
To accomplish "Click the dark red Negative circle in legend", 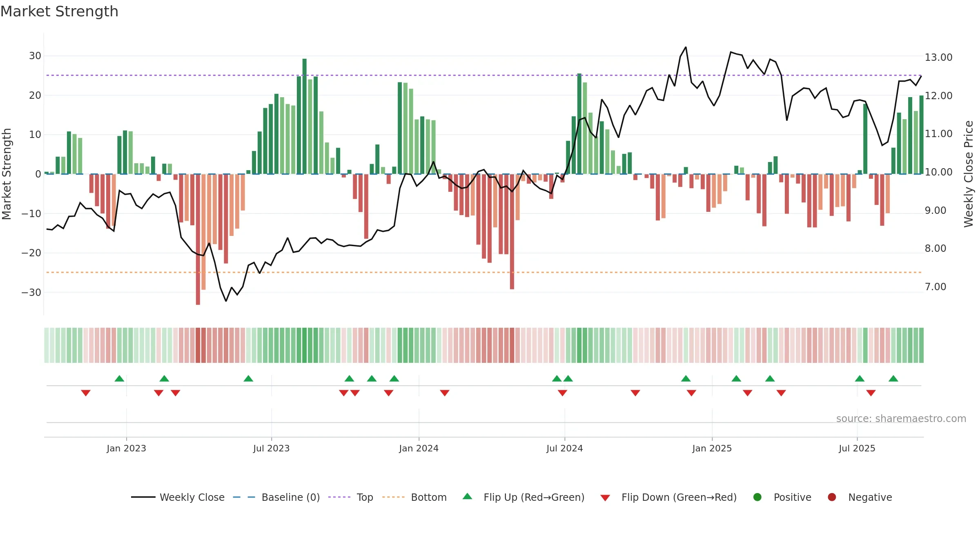I will tap(832, 497).
